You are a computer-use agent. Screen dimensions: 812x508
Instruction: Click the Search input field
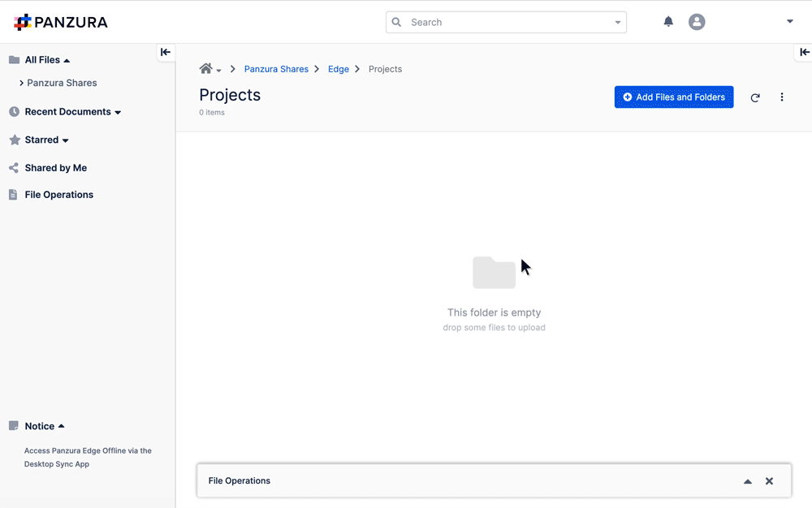(x=506, y=22)
